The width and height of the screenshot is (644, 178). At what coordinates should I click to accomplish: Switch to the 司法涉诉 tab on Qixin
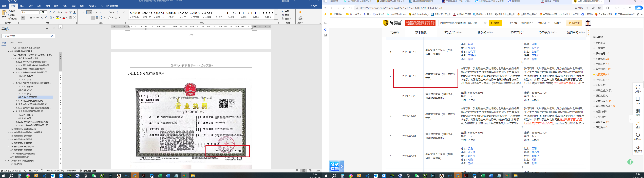point(453,32)
